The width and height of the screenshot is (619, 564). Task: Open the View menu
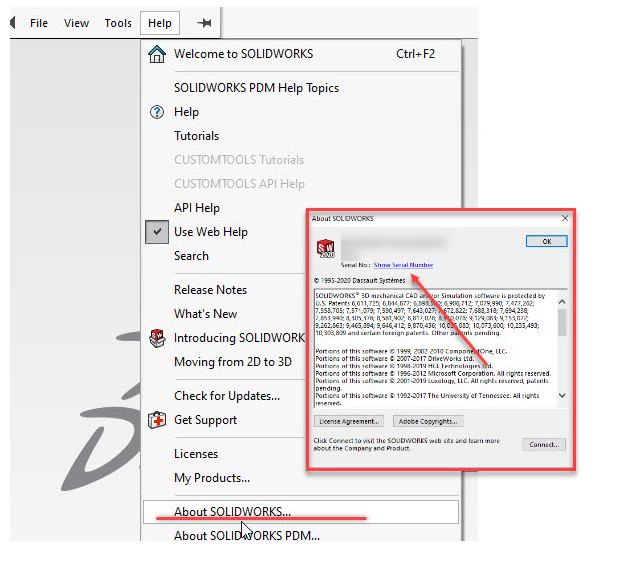coord(76,23)
